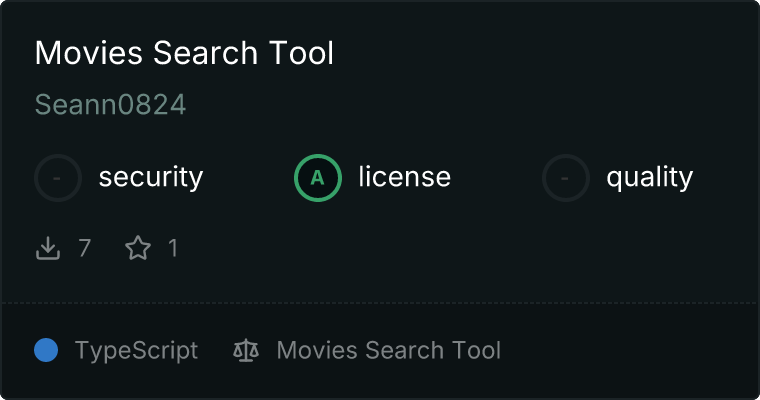Visit author Seann0824's profile
This screenshot has width=760, height=400.
click(x=110, y=105)
